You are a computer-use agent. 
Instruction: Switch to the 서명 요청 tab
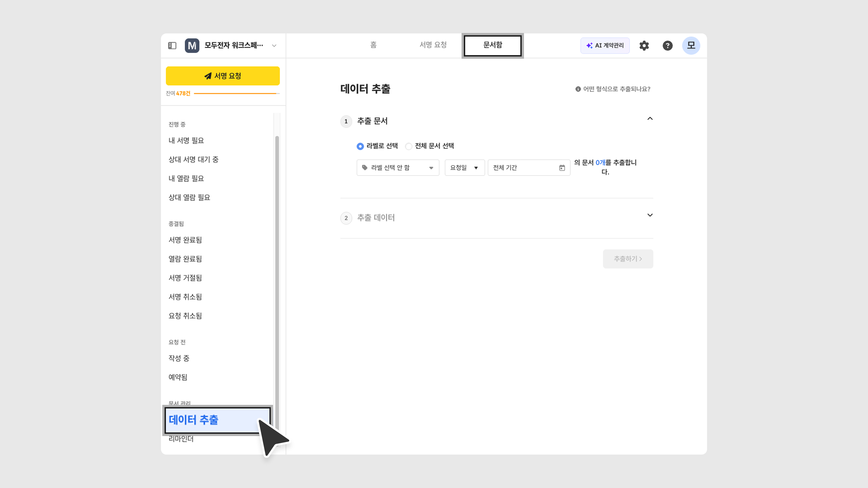point(433,45)
